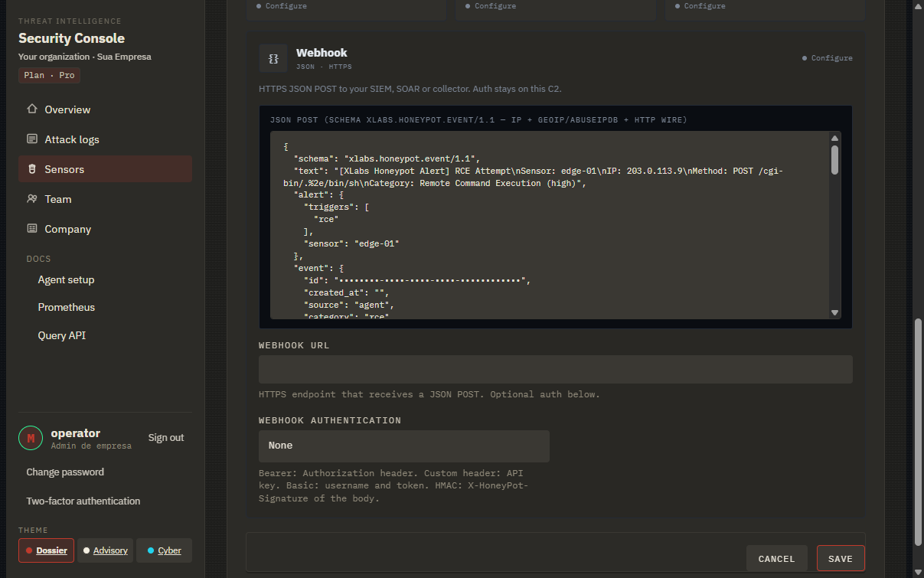Image resolution: width=924 pixels, height=578 pixels.
Task: Click the WEBHOOK AUTHENTICATION label
Action: pyautogui.click(x=330, y=420)
